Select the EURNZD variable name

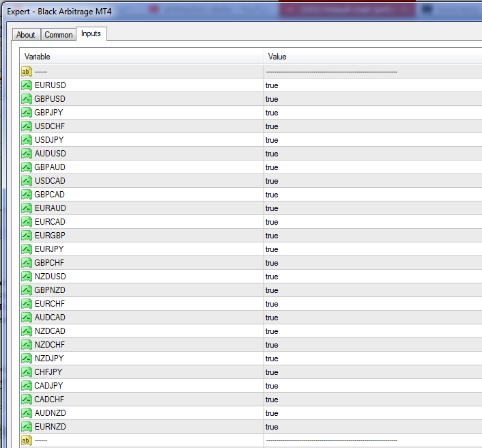pos(50,427)
